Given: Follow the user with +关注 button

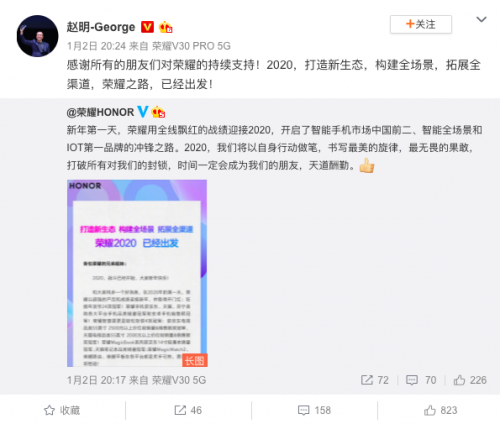Looking at the screenshot, I should coord(421,24).
